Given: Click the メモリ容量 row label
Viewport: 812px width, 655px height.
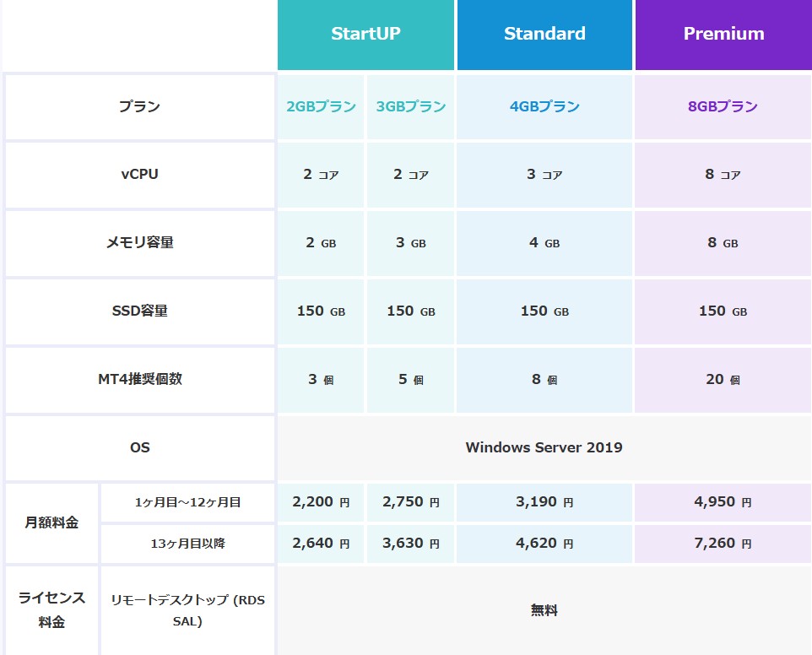Looking at the screenshot, I should point(140,243).
